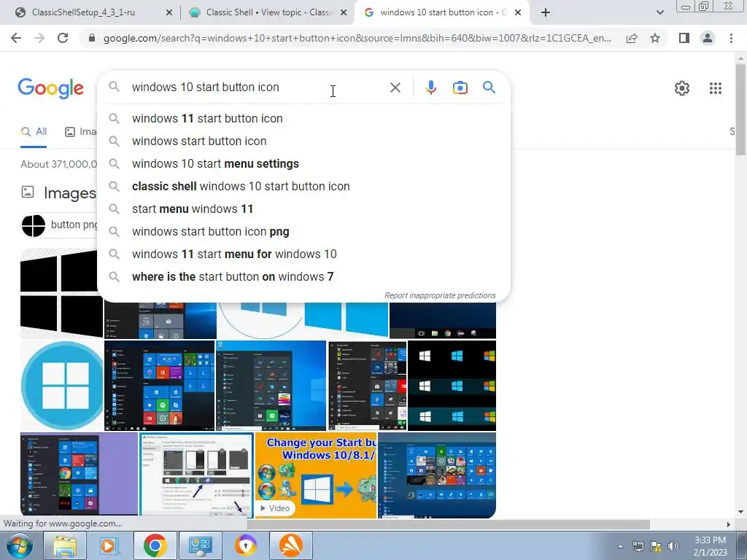Share this page via share icon
Screen dimensions: 747x560
632,38
